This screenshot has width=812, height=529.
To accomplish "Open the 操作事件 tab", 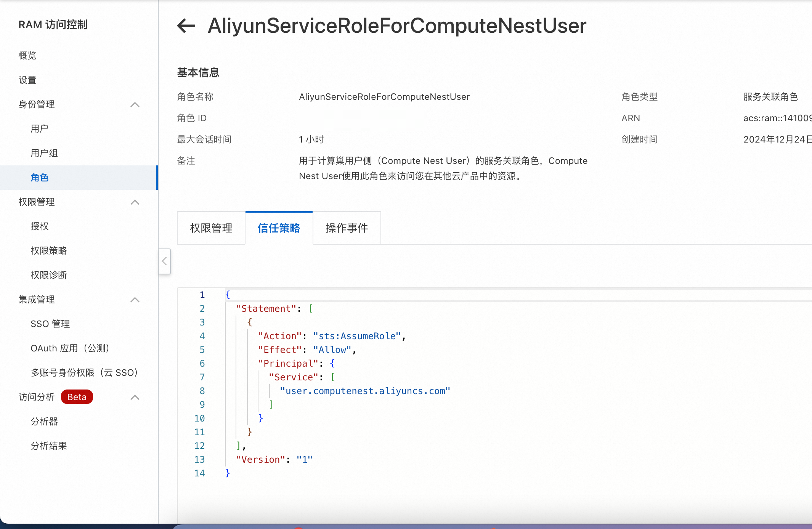I will point(347,228).
